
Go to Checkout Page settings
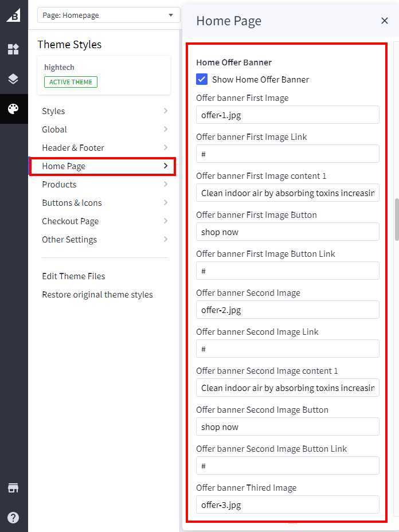104,221
